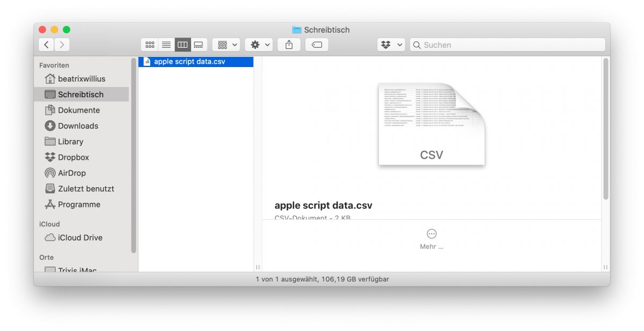Go forward with the right arrow
644x331 pixels.
click(x=62, y=45)
